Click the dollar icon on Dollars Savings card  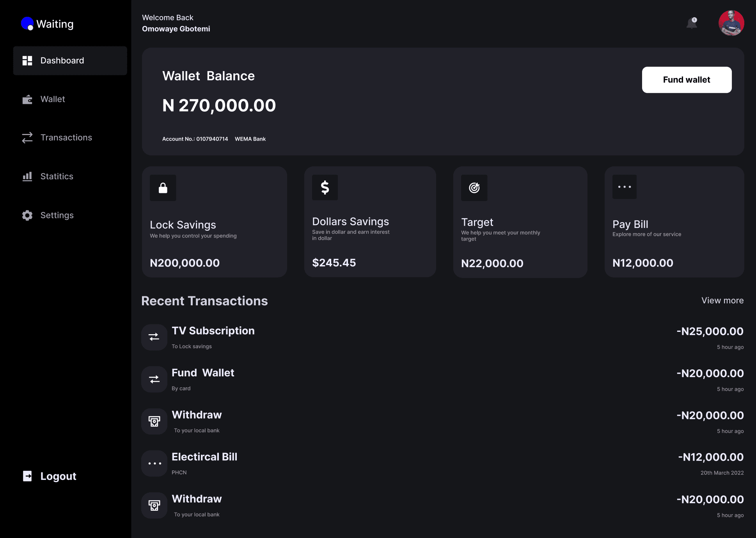(x=325, y=188)
